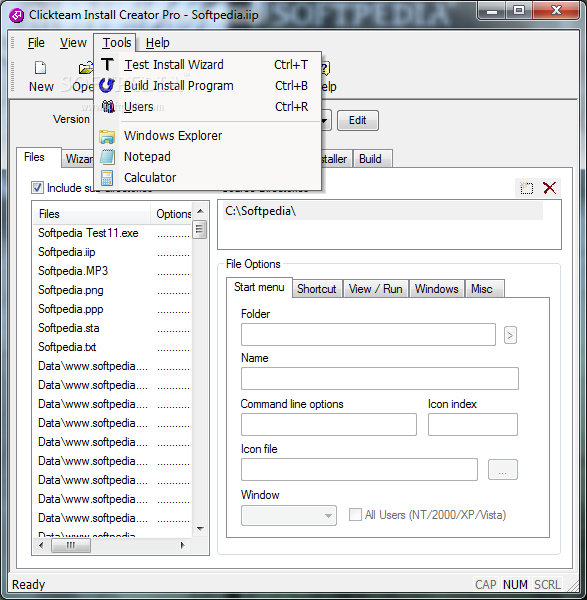Click the Calculator icon in Tools menu
The height and width of the screenshot is (600, 587).
107,178
